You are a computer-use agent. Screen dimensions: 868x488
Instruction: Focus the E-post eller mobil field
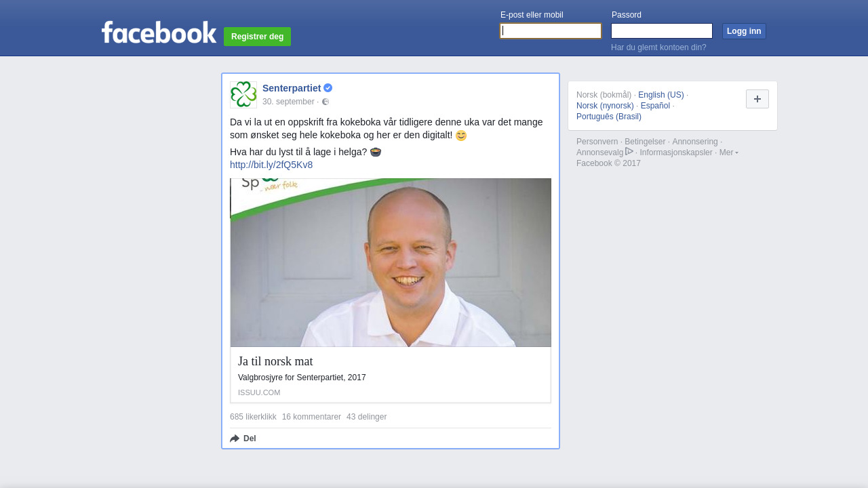pyautogui.click(x=551, y=31)
